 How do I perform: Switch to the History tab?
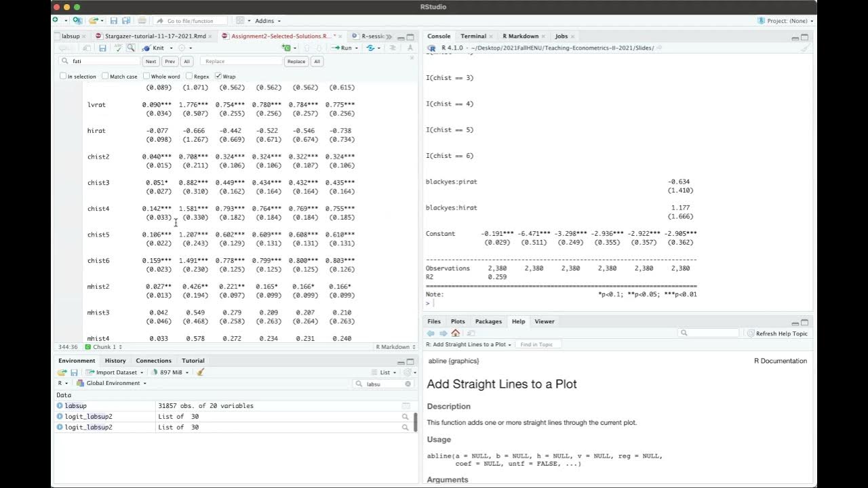[x=115, y=361]
